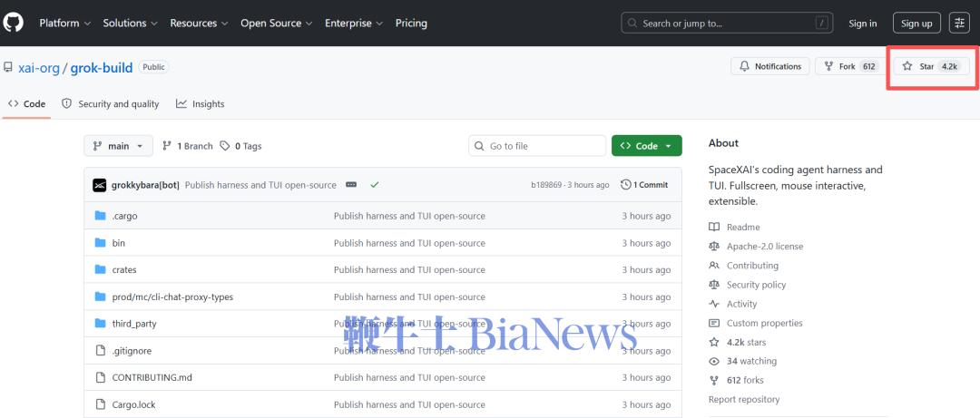
Task: Open the GitHub logo home link
Action: tap(13, 23)
